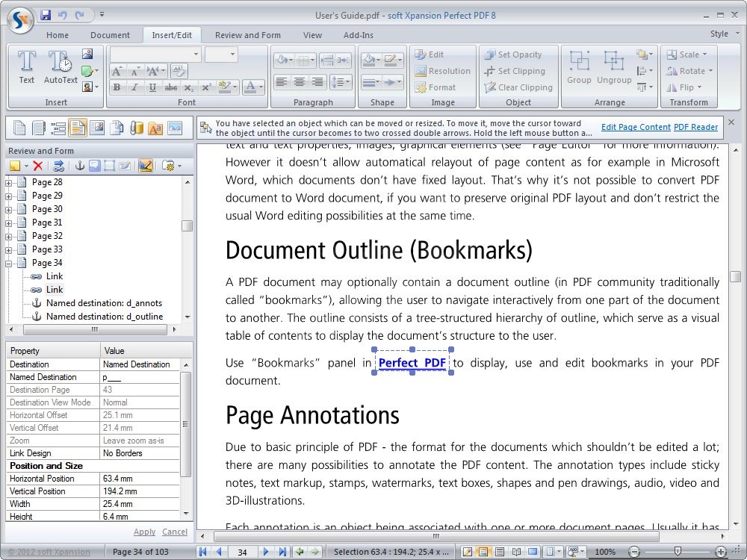
Task: Toggle Bold formatting
Action: (x=117, y=87)
